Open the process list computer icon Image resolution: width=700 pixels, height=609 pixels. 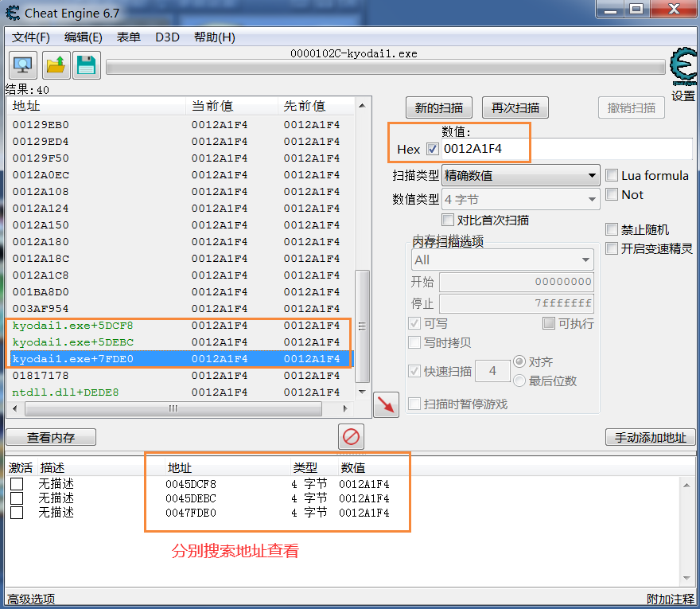point(23,65)
